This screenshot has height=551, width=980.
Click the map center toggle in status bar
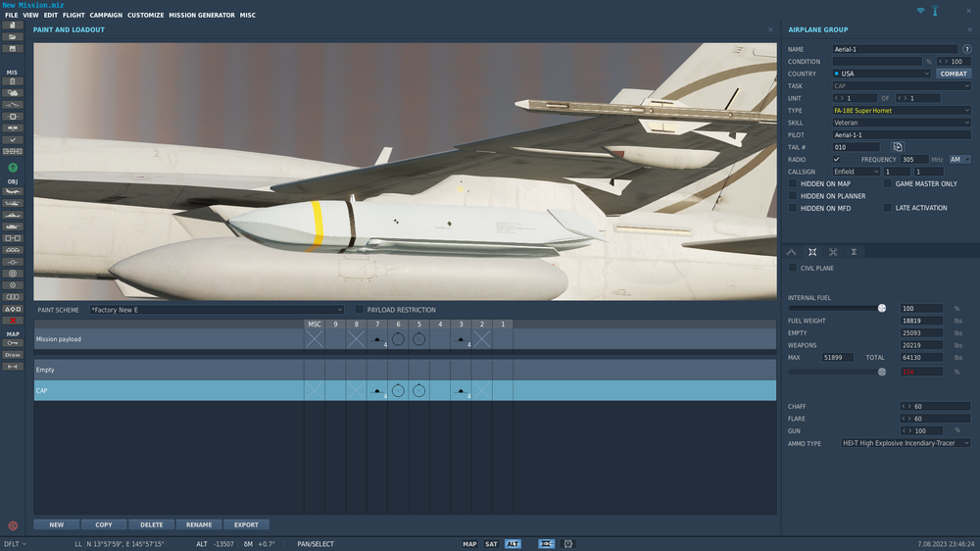pos(546,544)
